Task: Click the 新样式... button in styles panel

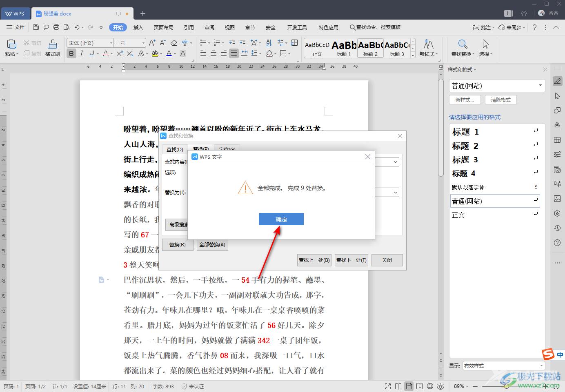Action: [x=465, y=100]
